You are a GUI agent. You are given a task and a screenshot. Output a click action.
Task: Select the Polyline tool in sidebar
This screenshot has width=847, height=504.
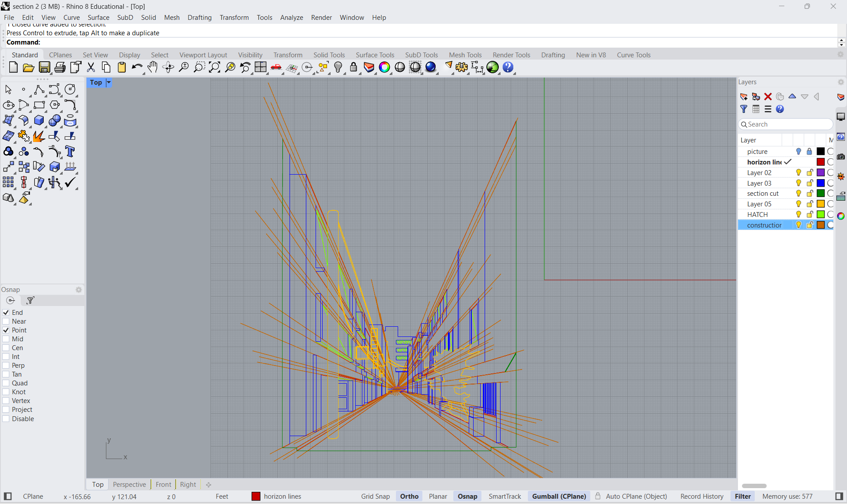39,90
